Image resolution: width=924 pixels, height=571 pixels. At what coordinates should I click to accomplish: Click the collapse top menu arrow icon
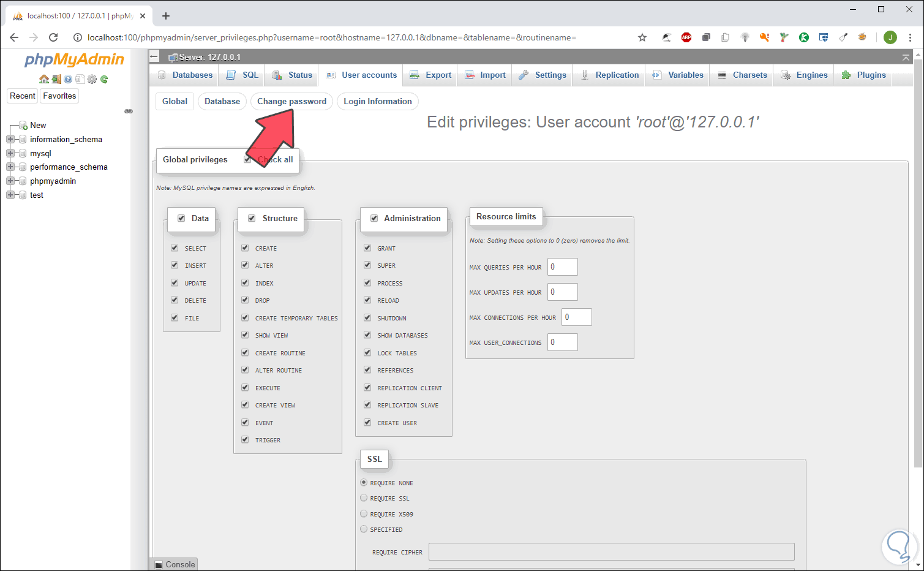point(906,57)
